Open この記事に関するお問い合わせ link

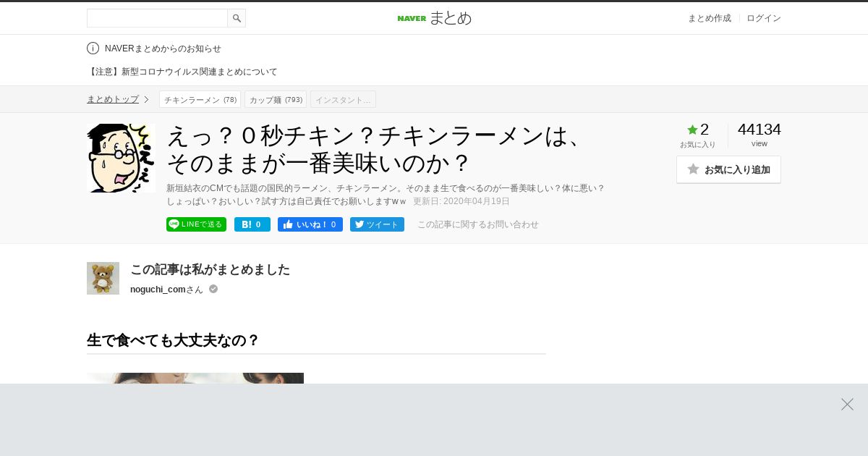(x=478, y=224)
